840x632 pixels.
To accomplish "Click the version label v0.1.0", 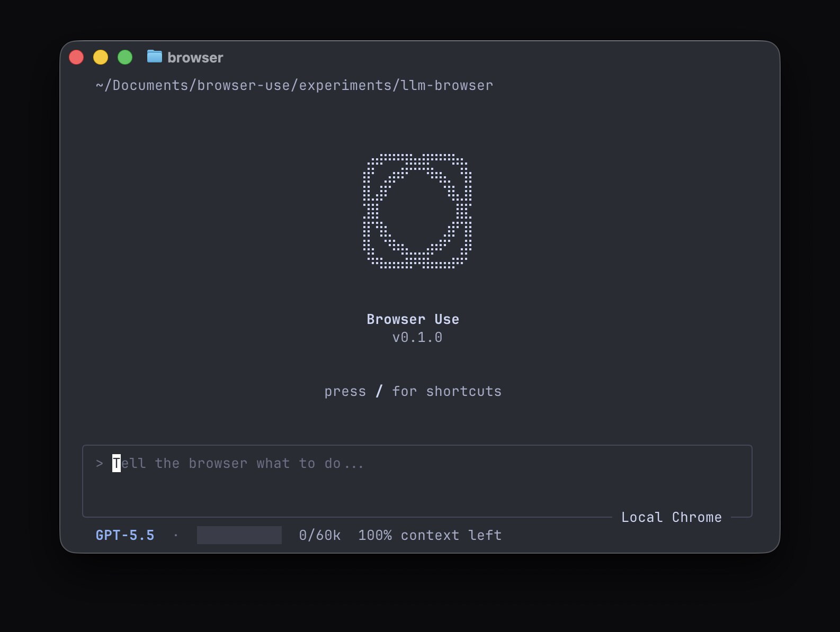I will point(417,337).
